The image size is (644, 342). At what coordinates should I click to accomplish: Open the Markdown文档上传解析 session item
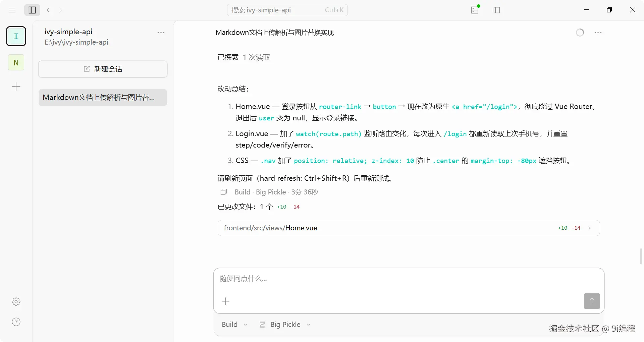pos(103,98)
